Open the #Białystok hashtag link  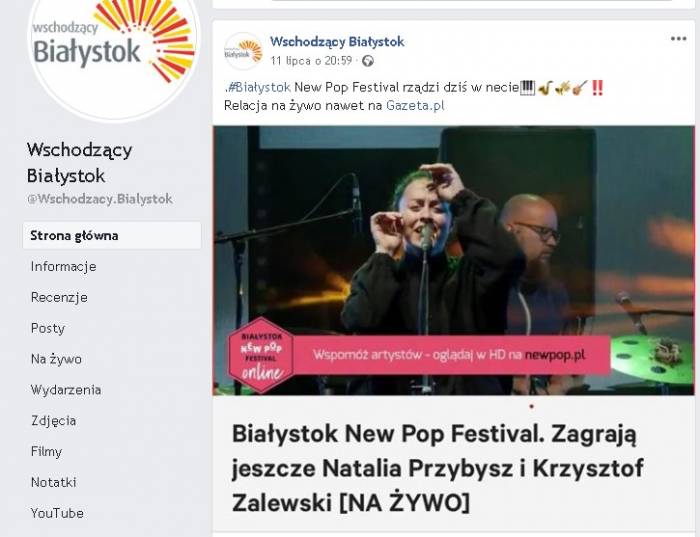coord(259,87)
